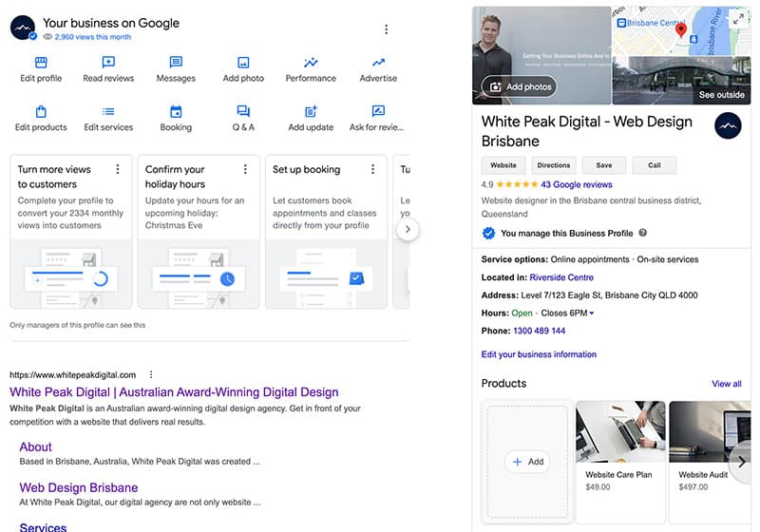760x532 pixels.
Task: Open the Booking calendar icon
Action: point(176,111)
